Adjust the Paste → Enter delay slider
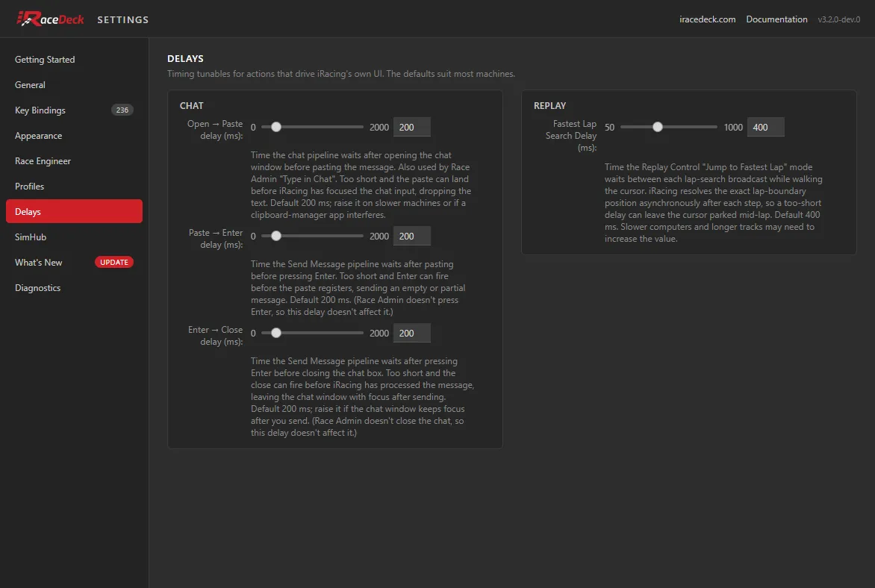 click(x=312, y=236)
